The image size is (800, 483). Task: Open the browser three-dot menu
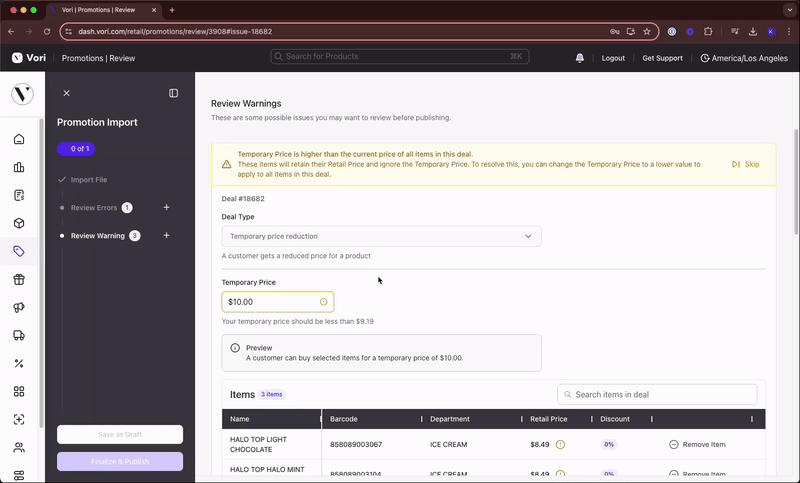click(789, 32)
